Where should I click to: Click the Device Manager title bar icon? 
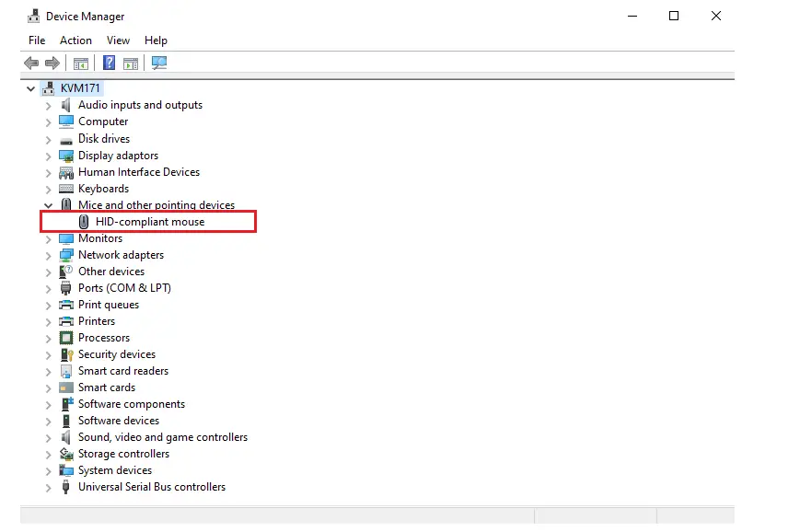[32, 16]
